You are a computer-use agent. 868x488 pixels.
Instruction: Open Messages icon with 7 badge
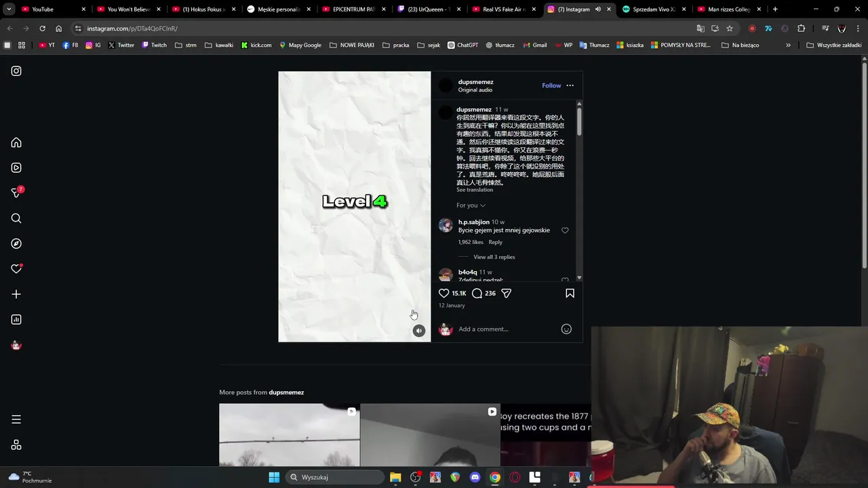(16, 192)
